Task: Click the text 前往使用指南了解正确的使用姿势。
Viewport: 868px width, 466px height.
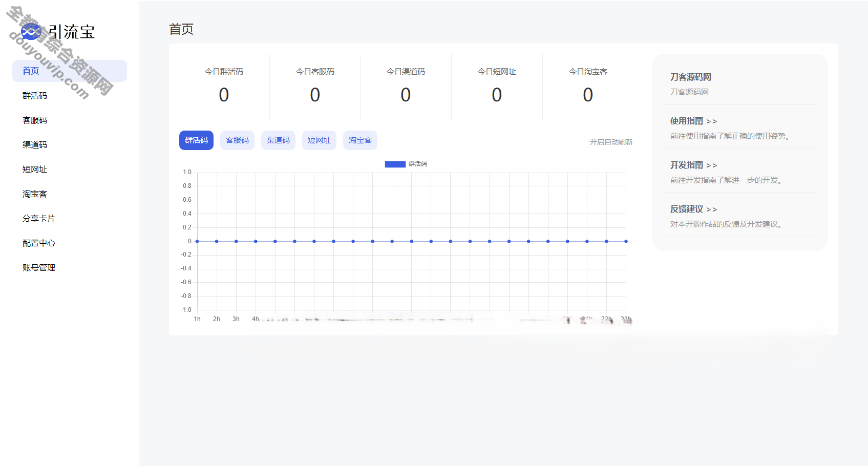Action: (731, 136)
